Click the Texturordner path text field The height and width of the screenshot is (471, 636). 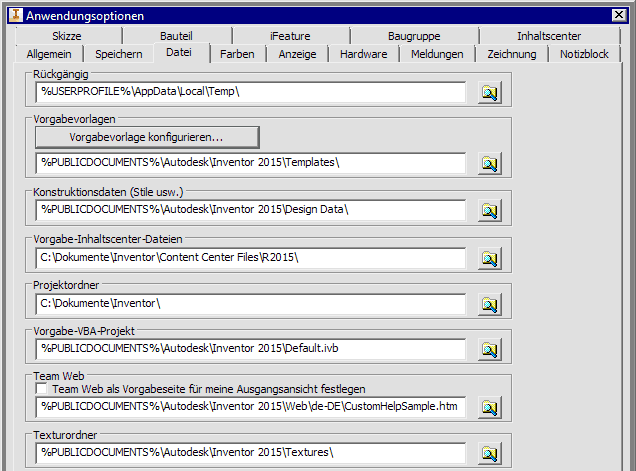[251, 454]
